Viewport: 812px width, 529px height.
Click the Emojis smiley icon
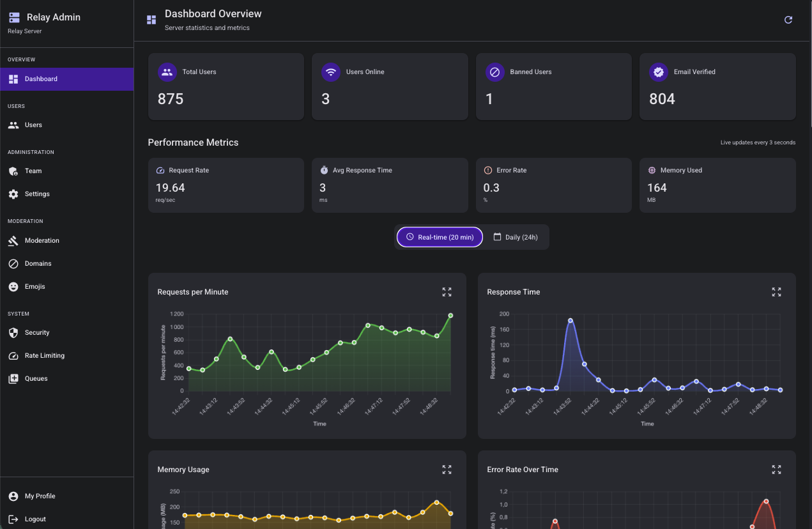coord(13,287)
